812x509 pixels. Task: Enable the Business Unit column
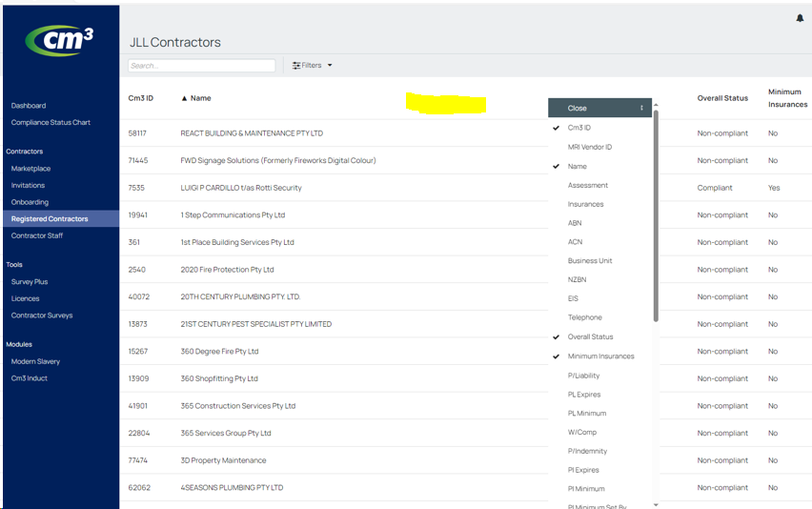(590, 260)
